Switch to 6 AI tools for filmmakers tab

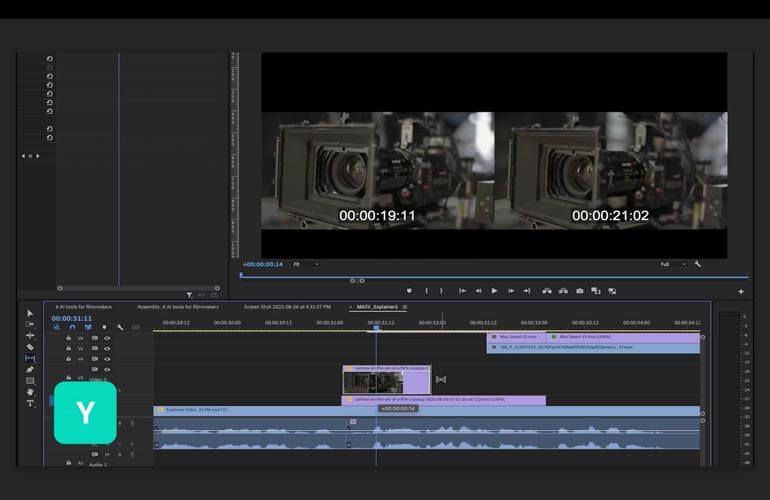(83, 307)
